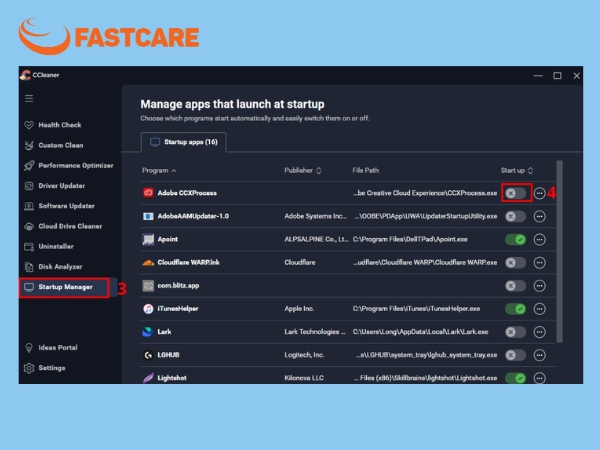
Task: Click the Startup Manager monitor icon
Action: tap(29, 287)
